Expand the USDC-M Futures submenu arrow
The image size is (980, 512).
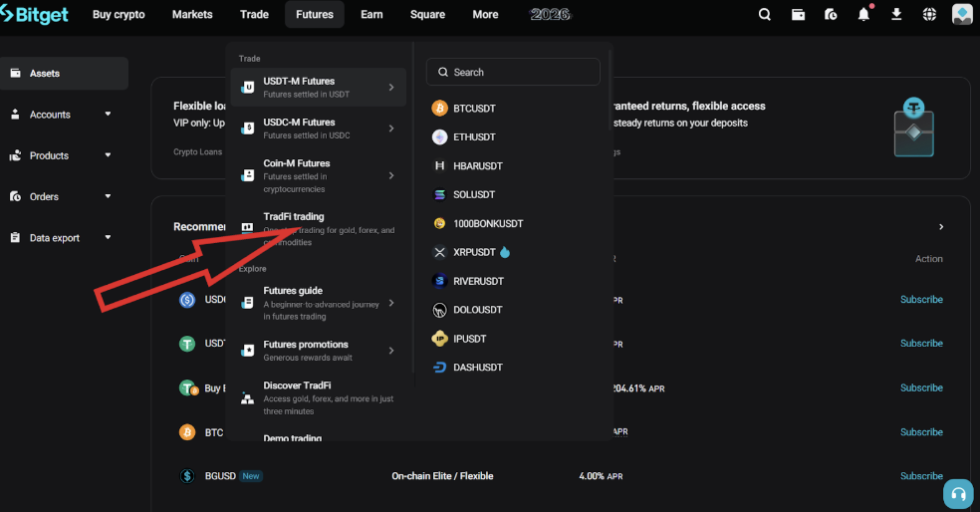[391, 128]
